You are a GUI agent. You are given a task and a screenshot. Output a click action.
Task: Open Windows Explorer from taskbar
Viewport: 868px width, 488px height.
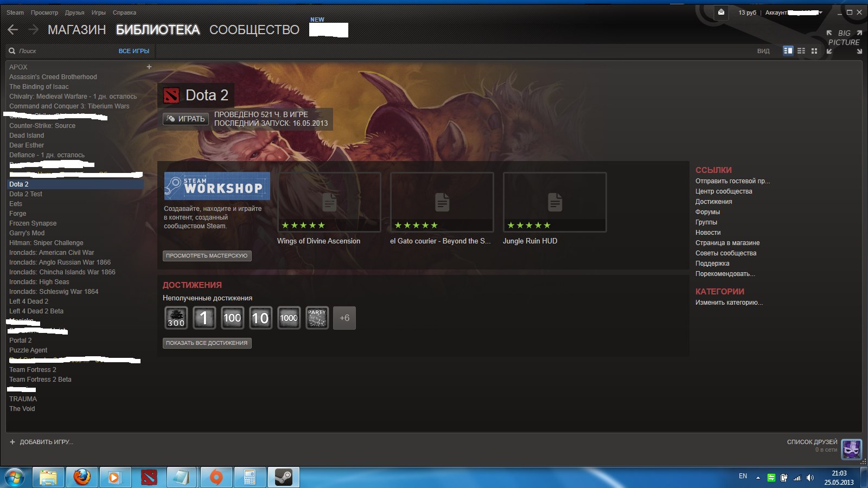click(x=48, y=477)
